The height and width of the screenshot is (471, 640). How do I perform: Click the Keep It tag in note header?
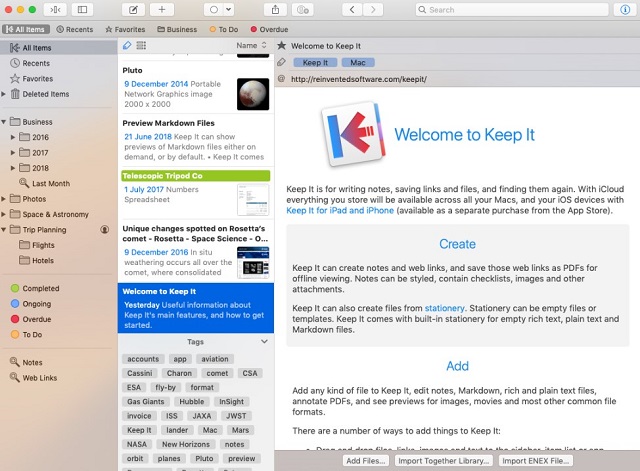click(315, 62)
